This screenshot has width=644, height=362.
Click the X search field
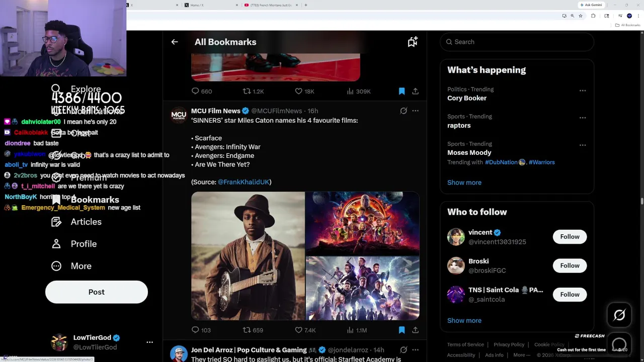pyautogui.click(x=517, y=42)
